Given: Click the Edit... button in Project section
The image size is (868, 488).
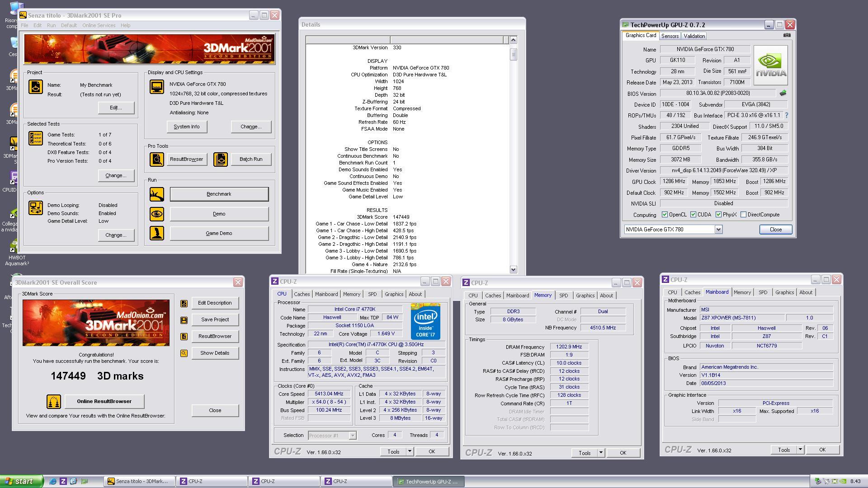Looking at the screenshot, I should point(116,108).
